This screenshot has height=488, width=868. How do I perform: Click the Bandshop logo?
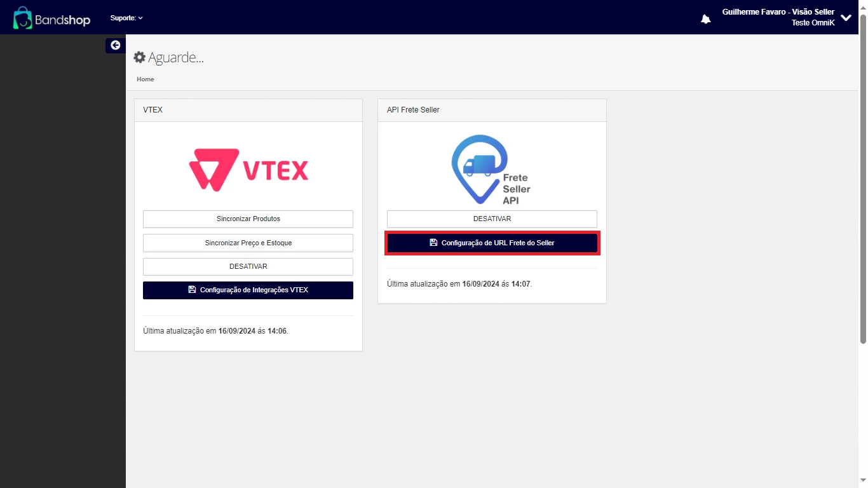coord(52,18)
